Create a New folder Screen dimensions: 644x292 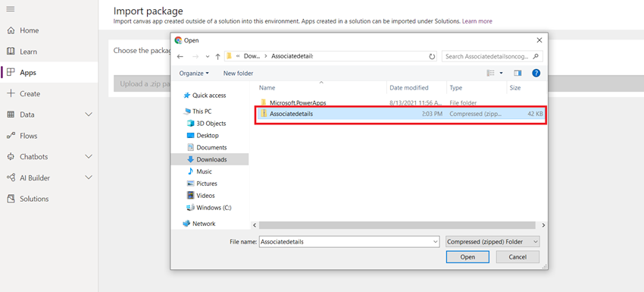[238, 74]
